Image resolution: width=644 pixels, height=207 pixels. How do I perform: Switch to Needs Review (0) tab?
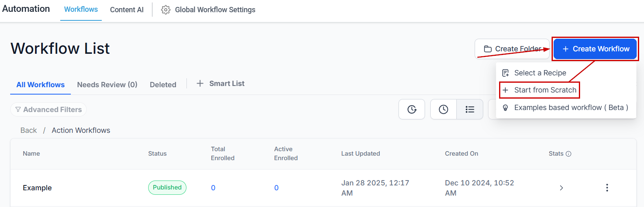click(x=107, y=85)
